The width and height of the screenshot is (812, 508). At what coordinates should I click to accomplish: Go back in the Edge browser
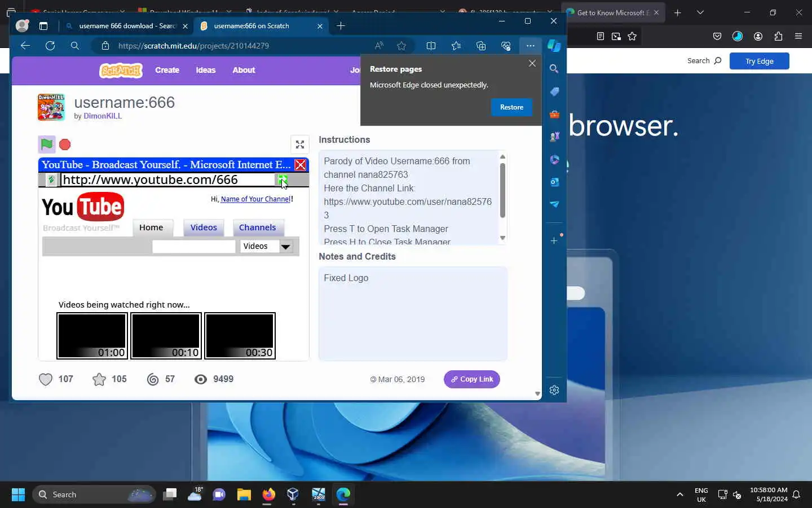(25, 46)
